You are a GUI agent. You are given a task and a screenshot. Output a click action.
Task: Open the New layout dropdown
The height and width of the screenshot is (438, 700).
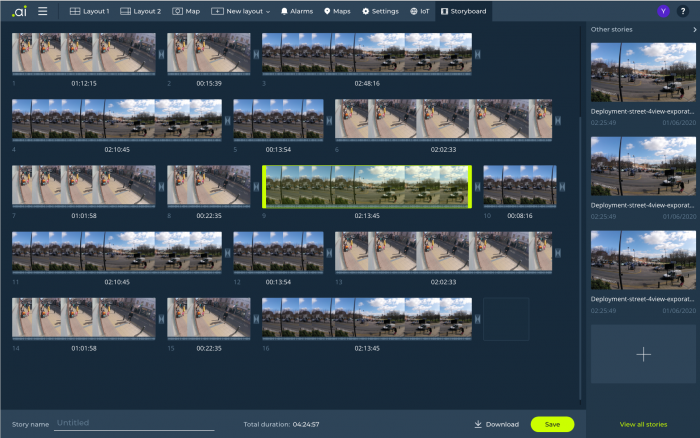[241, 11]
